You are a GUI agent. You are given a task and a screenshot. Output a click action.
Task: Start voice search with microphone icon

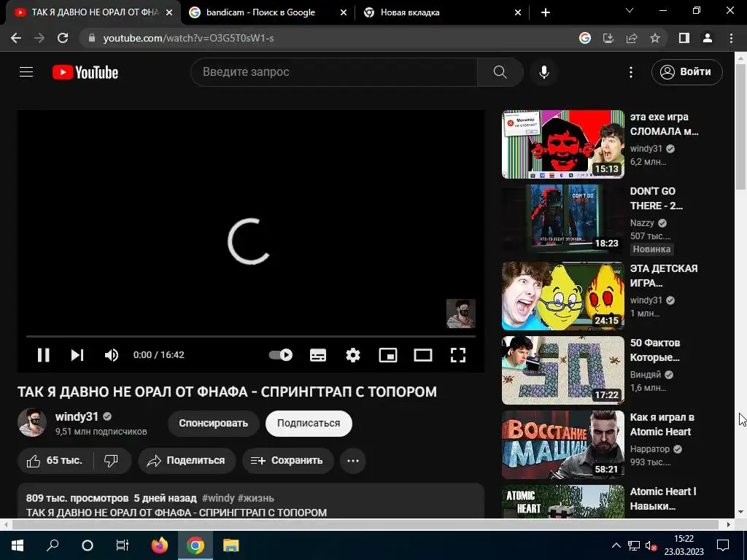(543, 72)
